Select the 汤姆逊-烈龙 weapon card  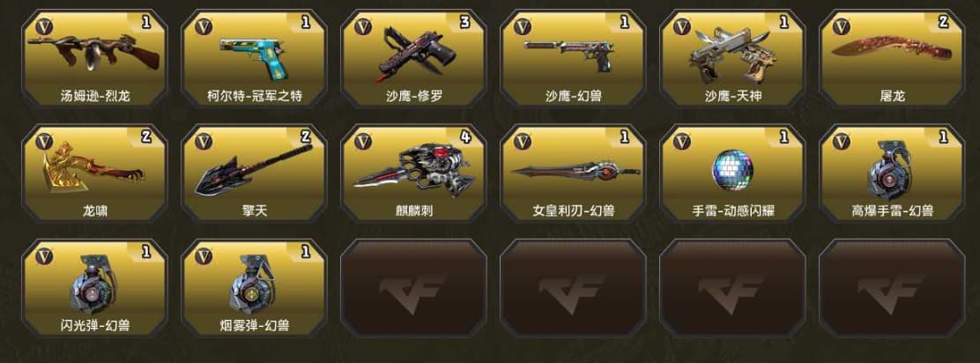tap(94, 59)
